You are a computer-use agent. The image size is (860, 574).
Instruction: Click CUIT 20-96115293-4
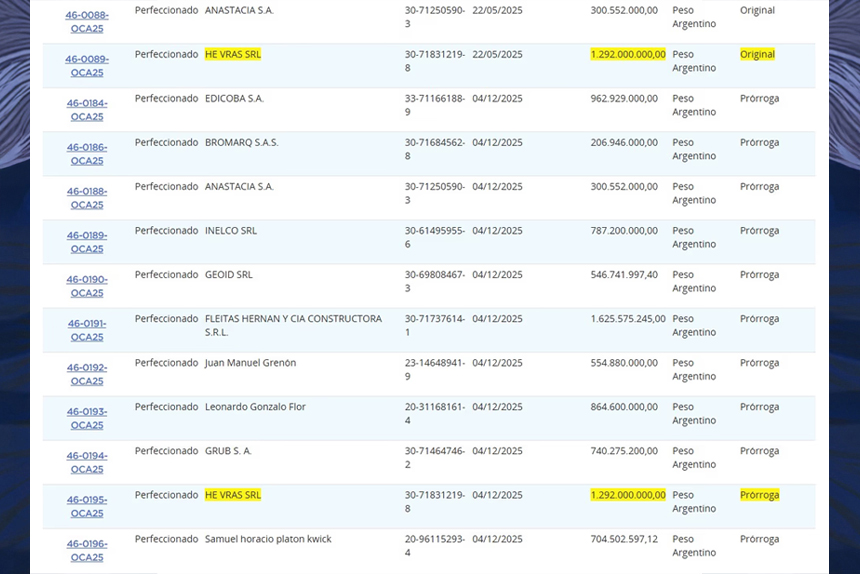pyautogui.click(x=435, y=546)
